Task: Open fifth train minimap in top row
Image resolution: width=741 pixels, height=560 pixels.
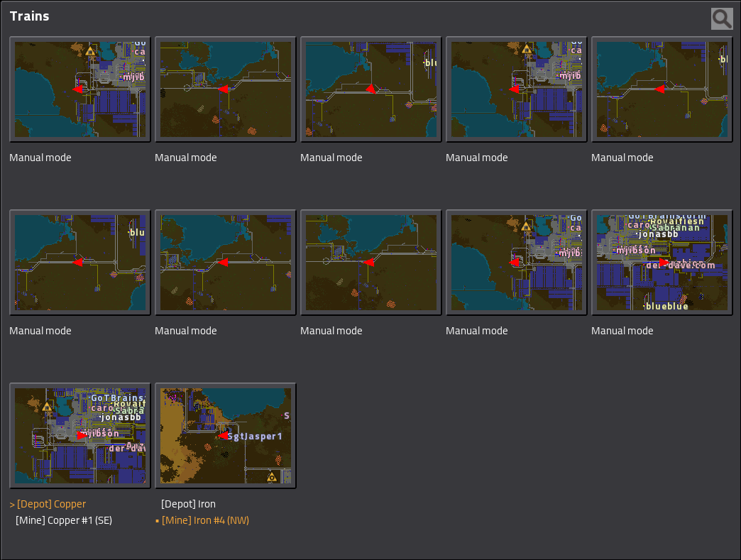Action: [662, 89]
